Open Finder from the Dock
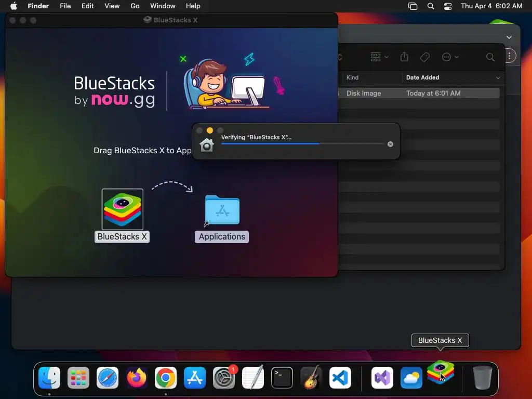This screenshot has height=399, width=532. [x=49, y=377]
